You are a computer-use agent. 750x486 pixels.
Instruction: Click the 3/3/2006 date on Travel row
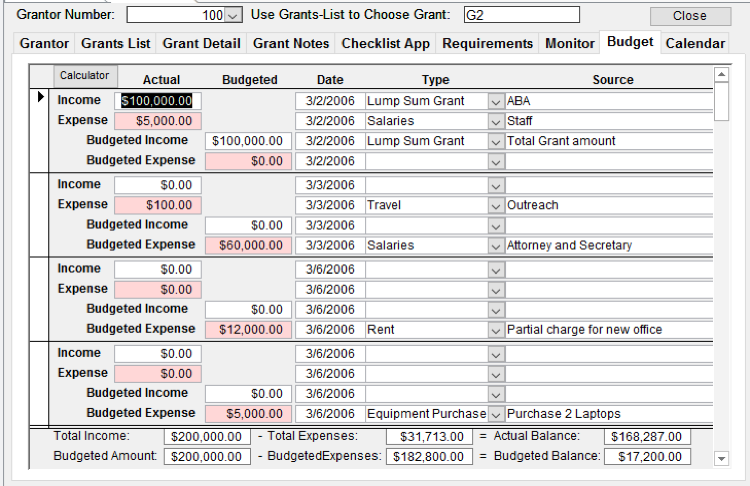[x=330, y=206]
